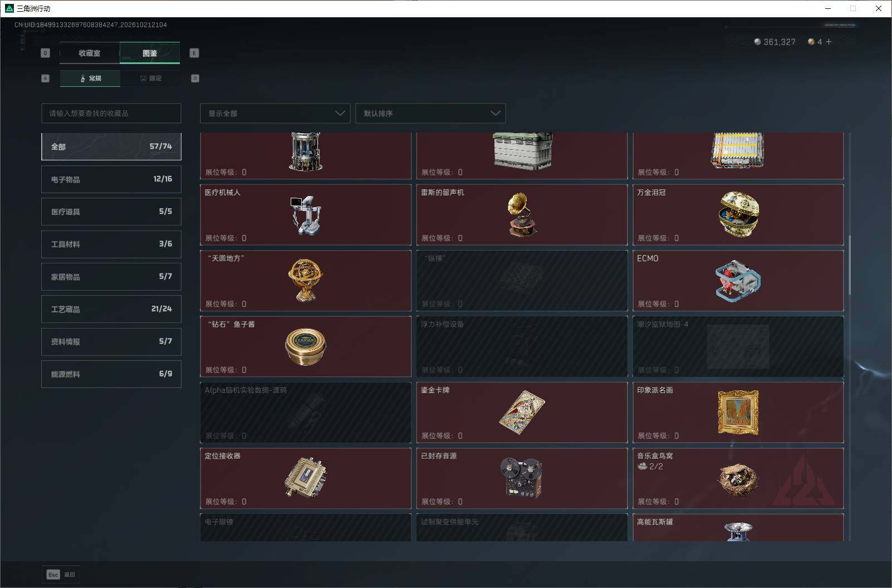This screenshot has width=892, height=588.
Task: Select the 已封存音源 tape recorder icon
Action: point(521,478)
